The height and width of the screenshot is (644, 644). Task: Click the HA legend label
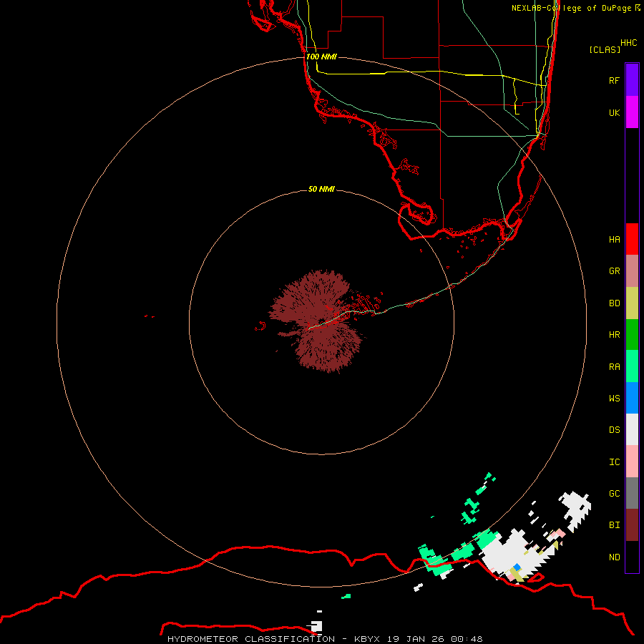click(x=614, y=240)
